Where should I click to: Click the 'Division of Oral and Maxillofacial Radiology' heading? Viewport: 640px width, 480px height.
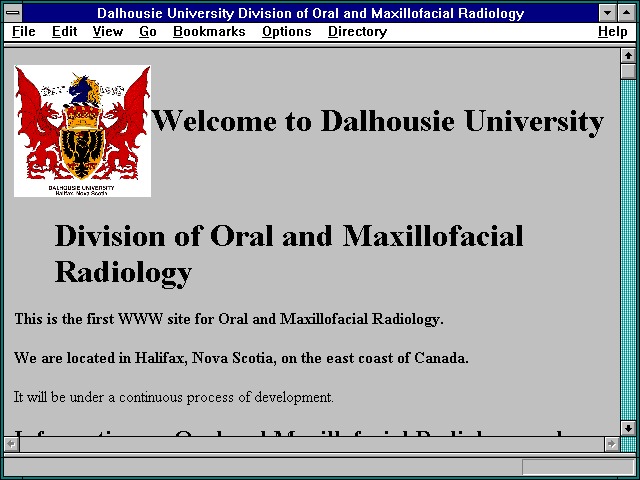(x=289, y=254)
